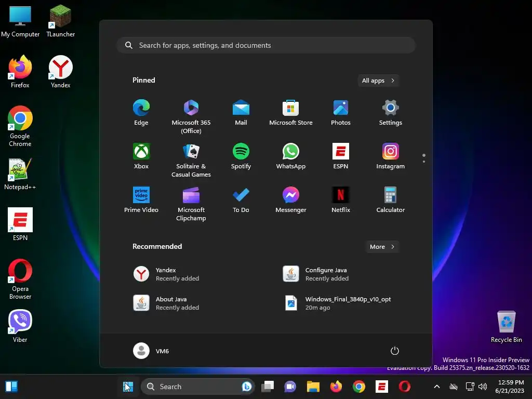Image resolution: width=532 pixels, height=399 pixels.
Task: Open Microsoft Store from pinned apps
Action: pyautogui.click(x=291, y=113)
